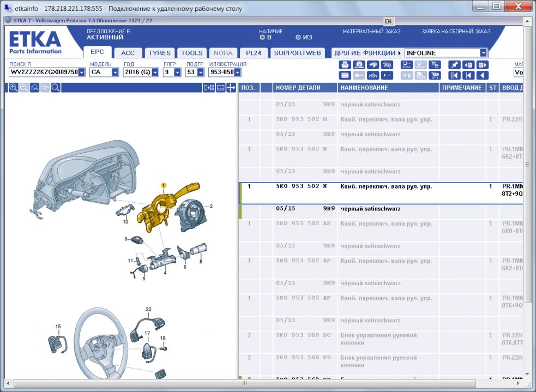
Task: Click the split panel layout icon
Action: (221, 87)
